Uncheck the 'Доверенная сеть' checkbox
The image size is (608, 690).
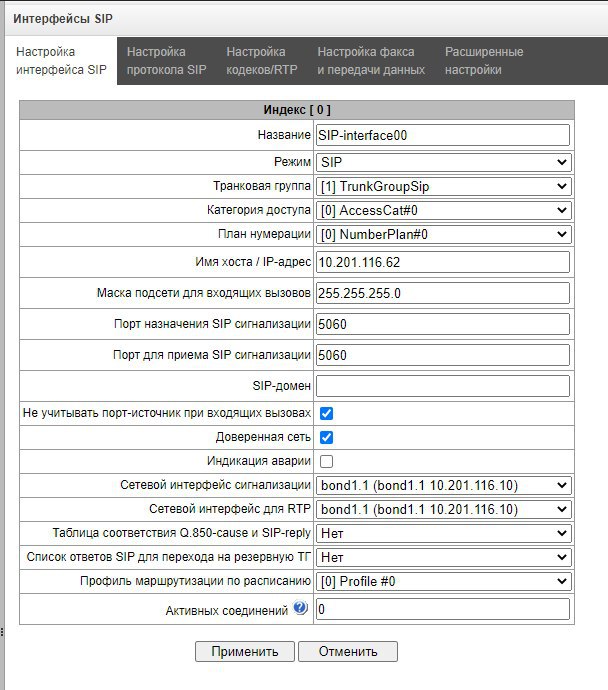326,437
